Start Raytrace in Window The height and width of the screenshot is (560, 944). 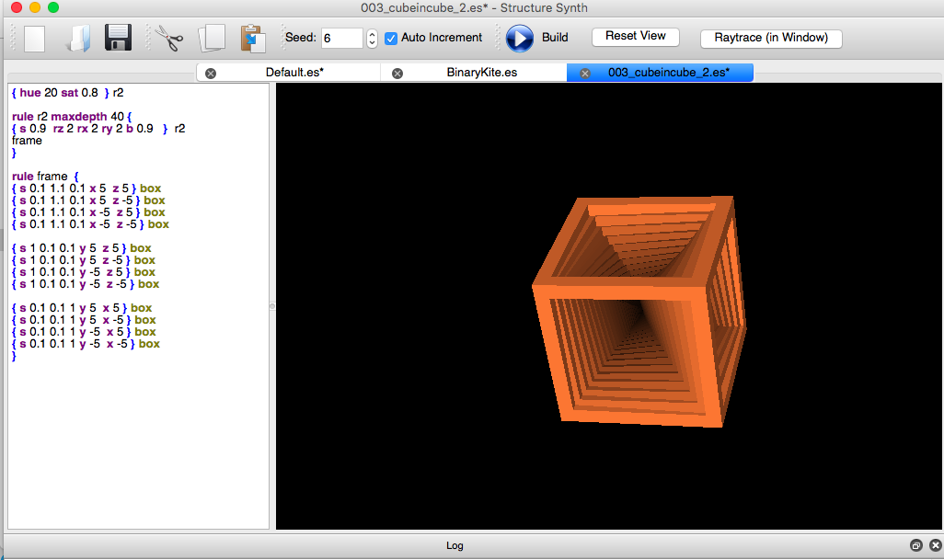pos(772,39)
